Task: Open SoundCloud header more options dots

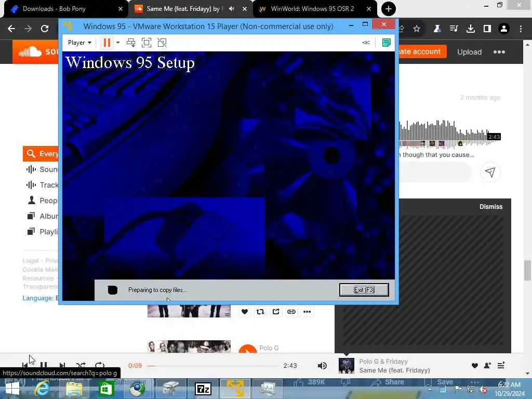Action: tap(499, 52)
